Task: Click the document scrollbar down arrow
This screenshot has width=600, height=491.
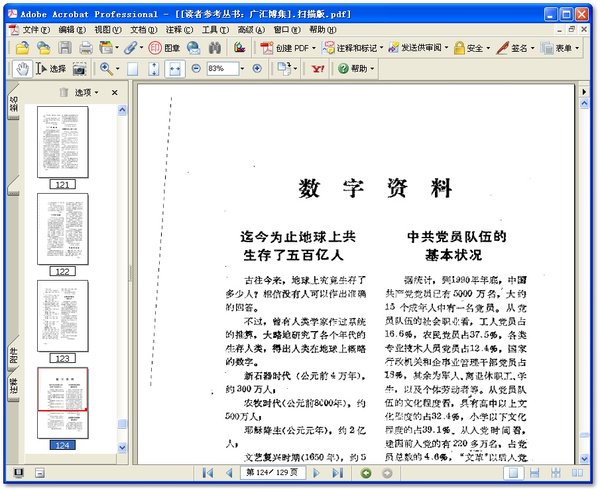Action: coord(584,458)
